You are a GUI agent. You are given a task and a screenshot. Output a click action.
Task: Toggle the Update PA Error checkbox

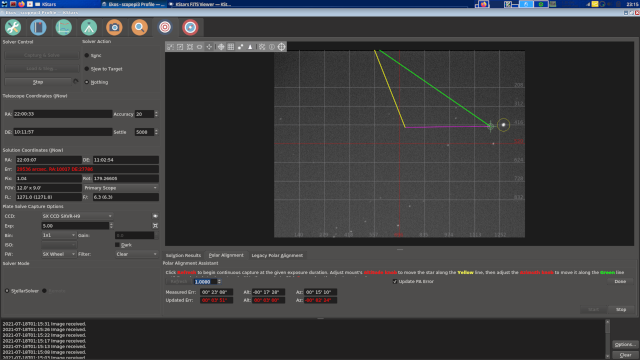point(395,282)
